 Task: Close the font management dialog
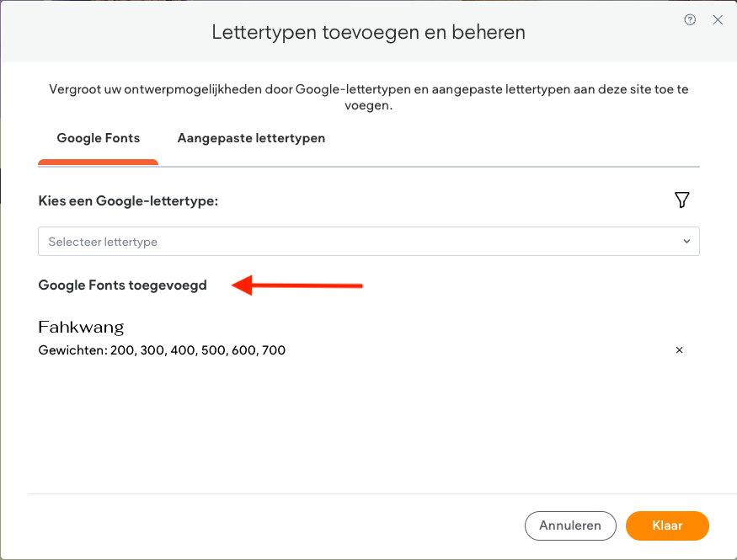pyautogui.click(x=718, y=20)
